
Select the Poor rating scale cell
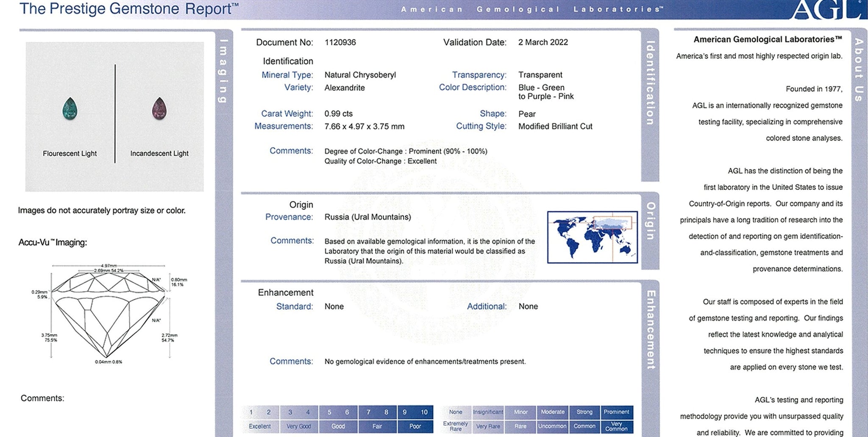point(415,426)
